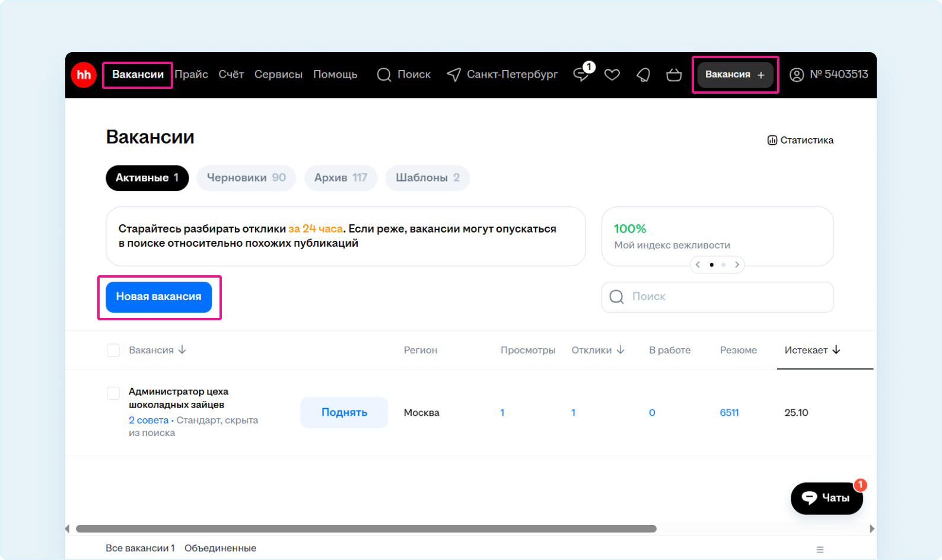The width and height of the screenshot is (942, 560).
Task: Switch to the Черновики tab
Action: pyautogui.click(x=246, y=178)
